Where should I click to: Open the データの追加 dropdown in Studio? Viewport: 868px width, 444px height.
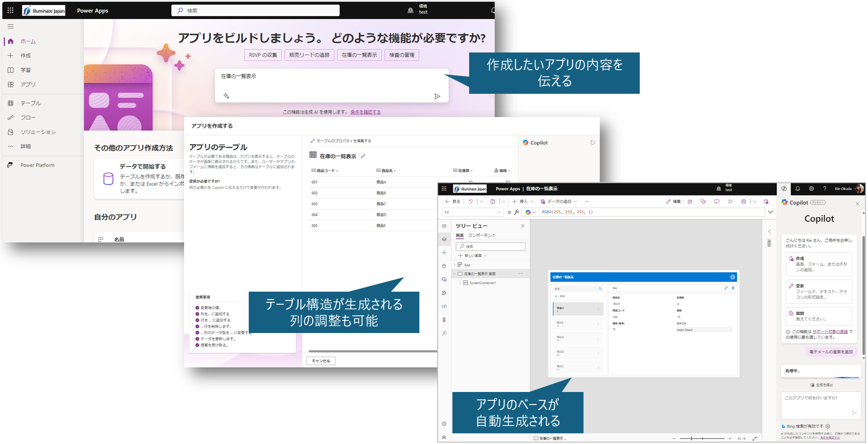pyautogui.click(x=559, y=202)
